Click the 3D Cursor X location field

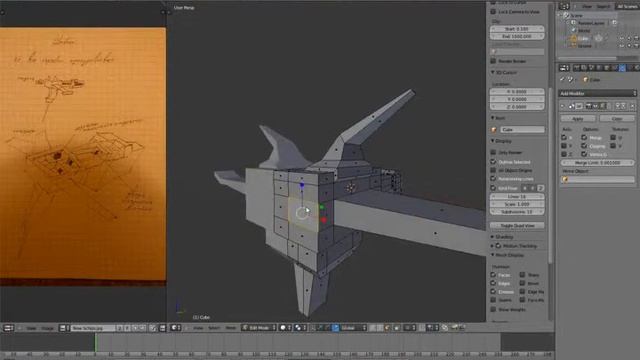coord(517,91)
